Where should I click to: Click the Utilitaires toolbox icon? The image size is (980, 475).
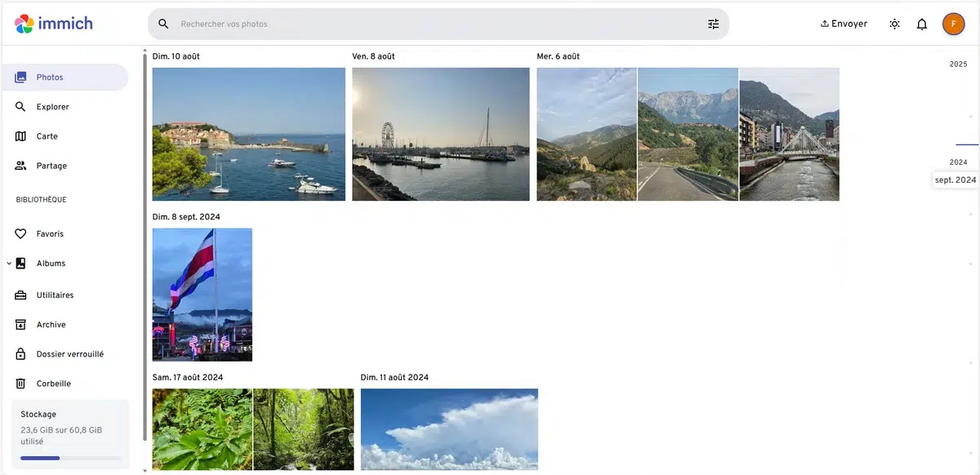pyautogui.click(x=21, y=295)
